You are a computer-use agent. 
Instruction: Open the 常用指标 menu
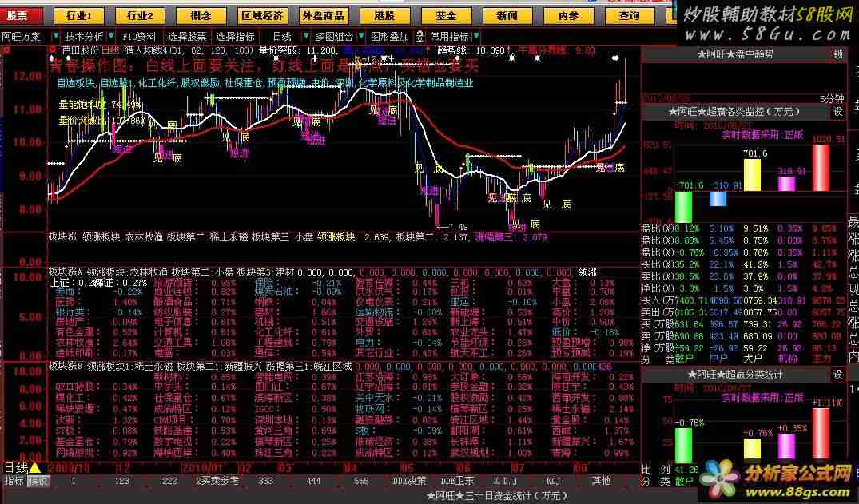tap(449, 37)
